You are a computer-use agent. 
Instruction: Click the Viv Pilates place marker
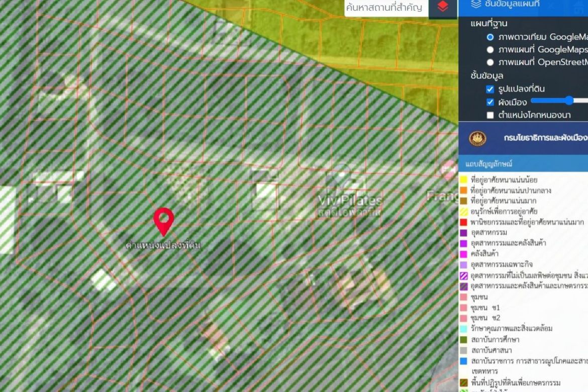341,177
